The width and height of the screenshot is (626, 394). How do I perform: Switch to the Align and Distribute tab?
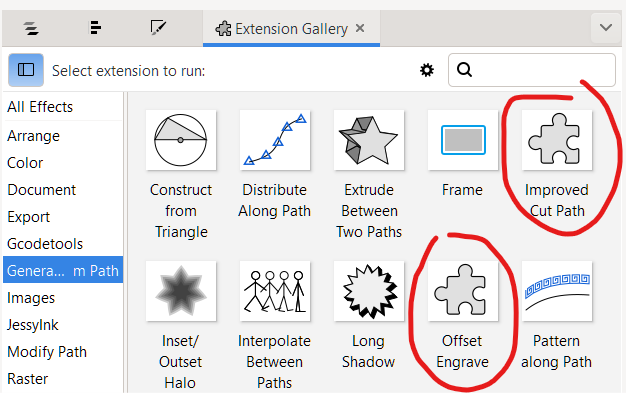pos(95,28)
